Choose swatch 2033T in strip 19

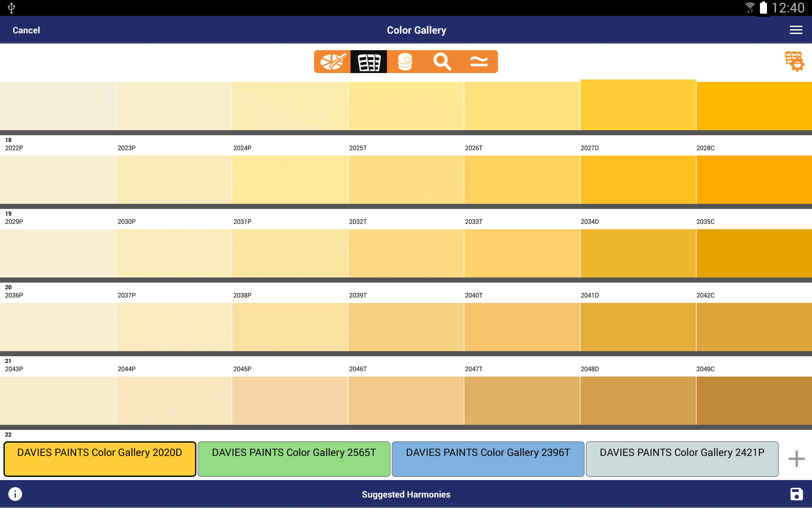(x=522, y=253)
